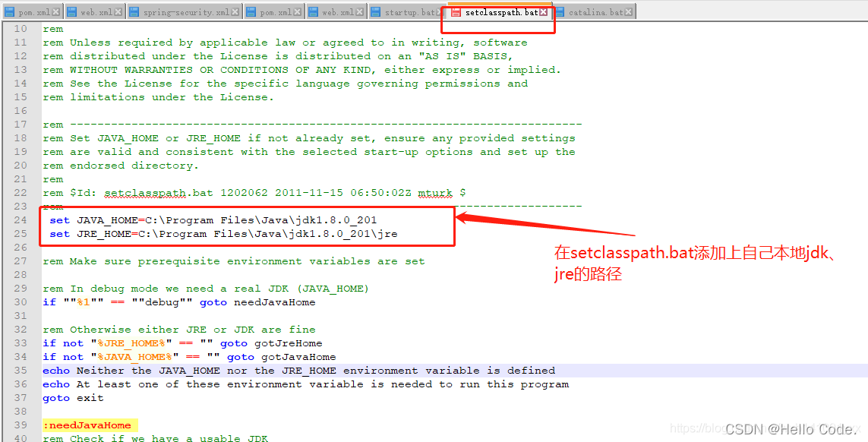Click 'setclasspath.bat 1202062' on line 22
The height and width of the screenshot is (442, 868).
pyautogui.click(x=185, y=193)
